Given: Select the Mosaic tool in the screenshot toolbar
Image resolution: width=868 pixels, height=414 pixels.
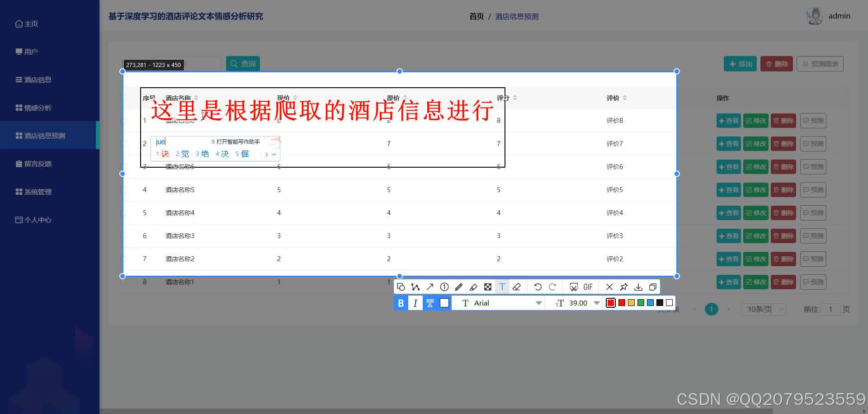Looking at the screenshot, I should pos(488,287).
